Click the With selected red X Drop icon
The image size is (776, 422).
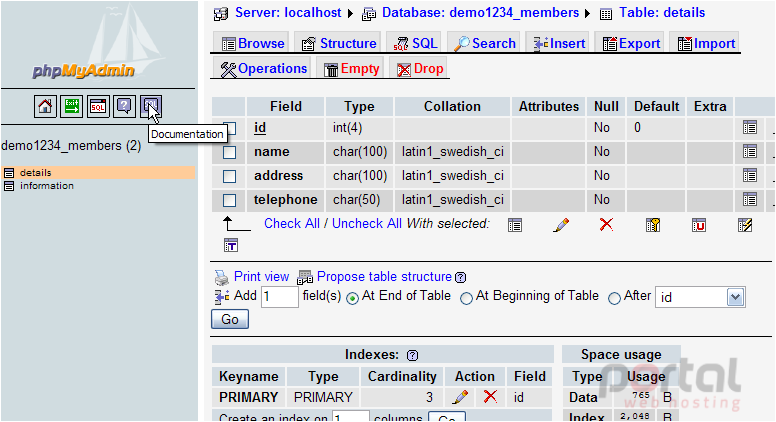coord(606,225)
